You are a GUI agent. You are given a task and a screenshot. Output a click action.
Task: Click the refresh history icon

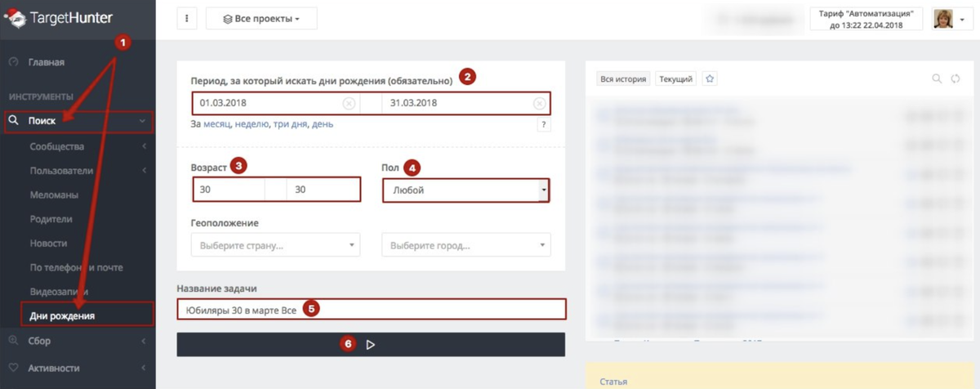pos(956,79)
